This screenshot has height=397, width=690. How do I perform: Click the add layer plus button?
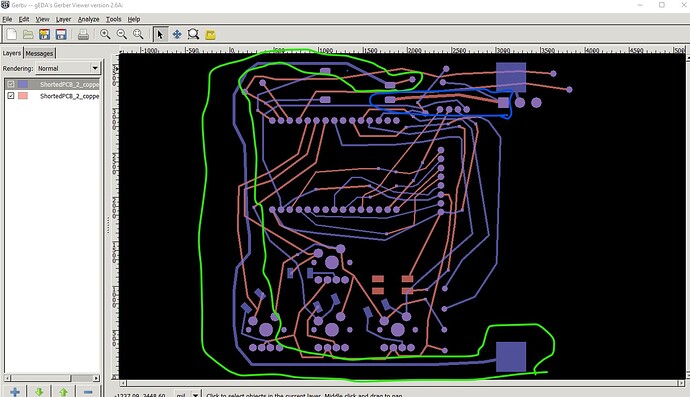[15, 392]
